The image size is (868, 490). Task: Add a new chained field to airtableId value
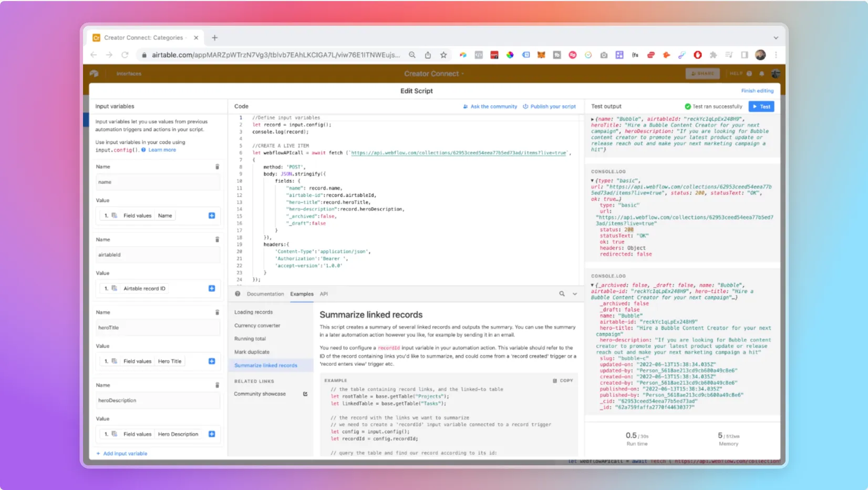pyautogui.click(x=212, y=288)
